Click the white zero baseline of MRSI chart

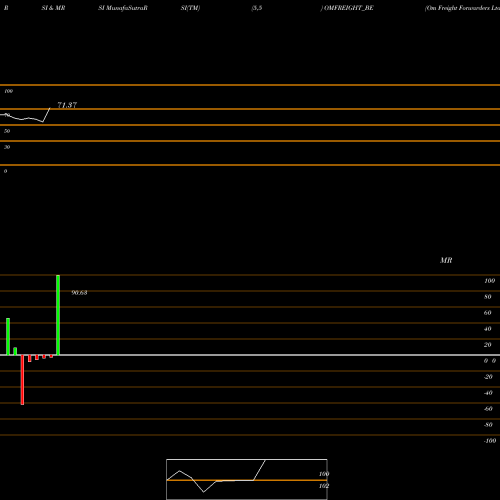[250, 355]
